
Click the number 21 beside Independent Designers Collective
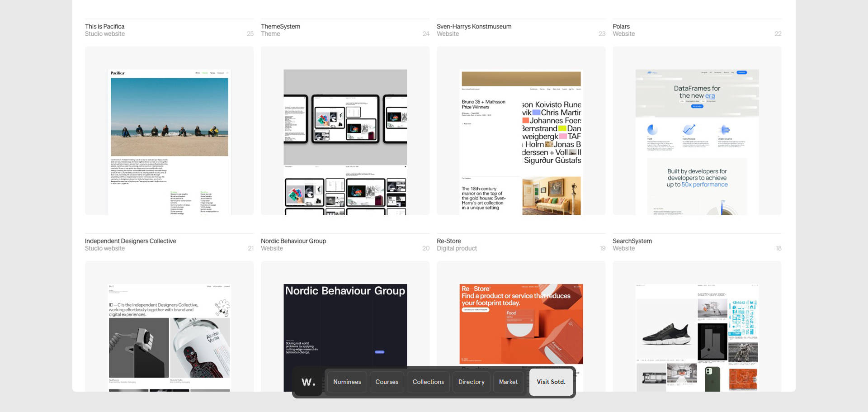coord(250,248)
